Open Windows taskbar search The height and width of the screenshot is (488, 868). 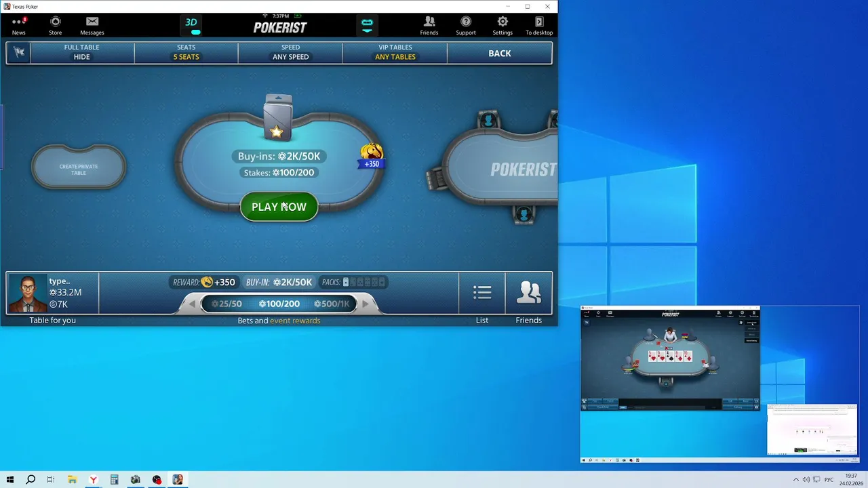coord(31,480)
